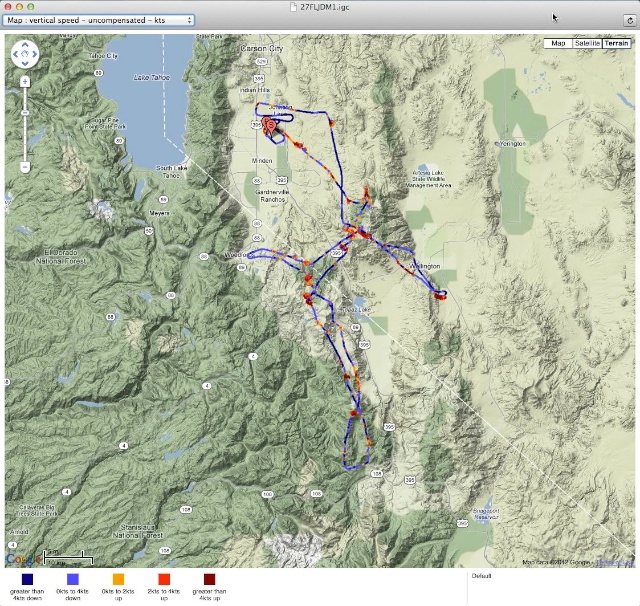Click the dark red 'greater than 4kts up' swatch

tap(210, 578)
